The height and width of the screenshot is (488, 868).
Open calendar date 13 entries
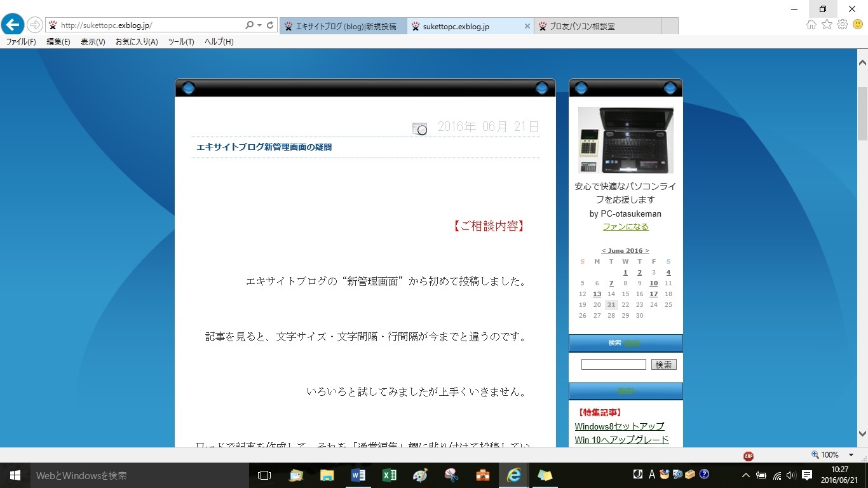coord(597,294)
